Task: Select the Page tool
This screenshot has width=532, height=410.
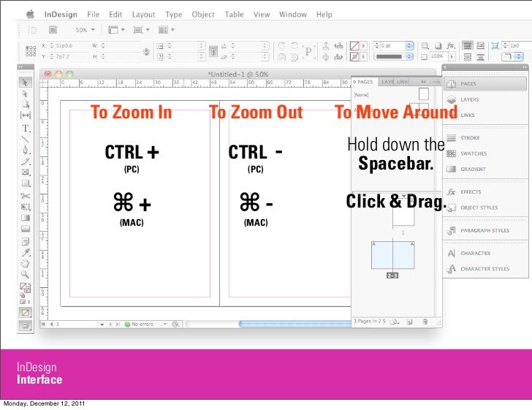Action: (x=26, y=105)
